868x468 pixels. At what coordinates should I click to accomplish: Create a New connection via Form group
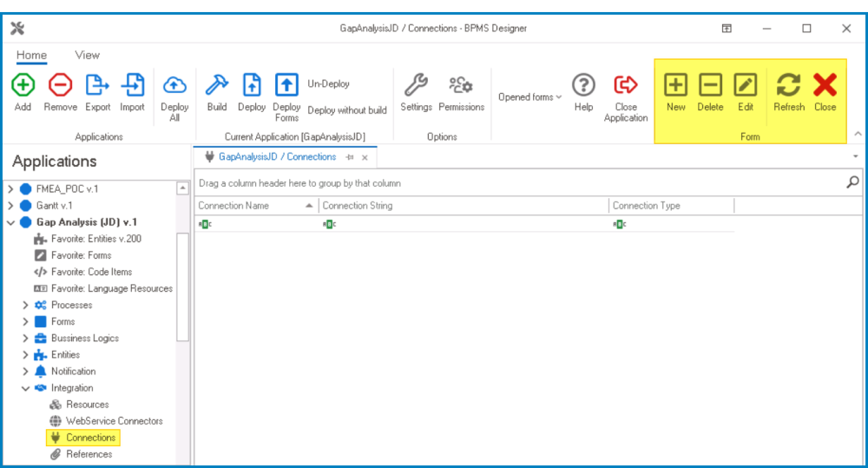676,85
